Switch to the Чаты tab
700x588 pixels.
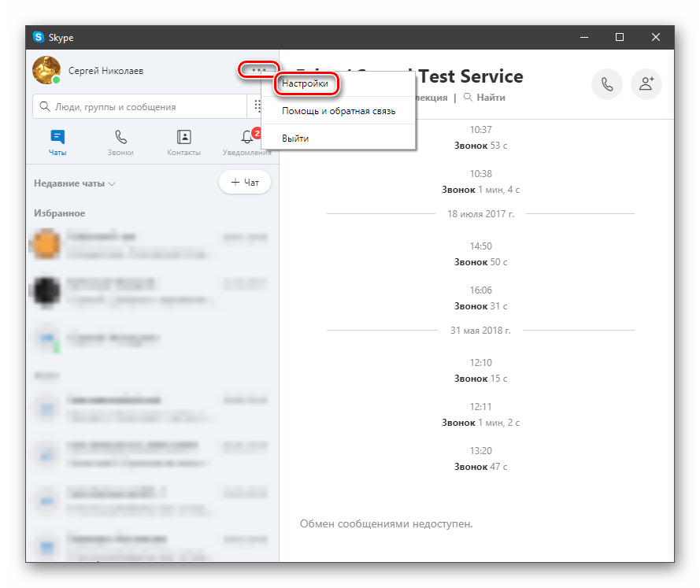[57, 142]
